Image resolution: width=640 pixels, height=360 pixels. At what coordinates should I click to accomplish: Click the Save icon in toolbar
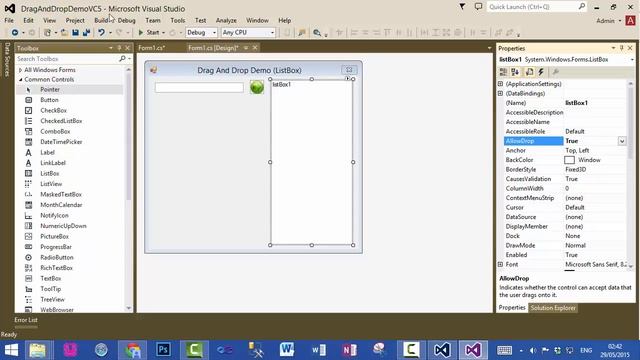coord(76,32)
